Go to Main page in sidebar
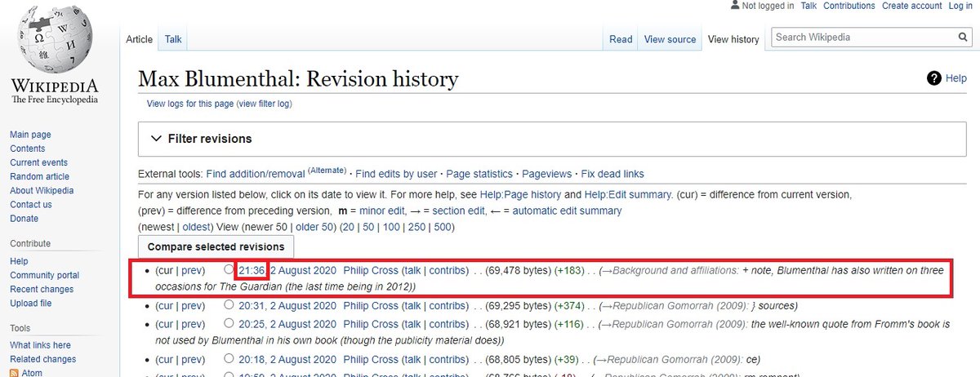 pos(30,135)
